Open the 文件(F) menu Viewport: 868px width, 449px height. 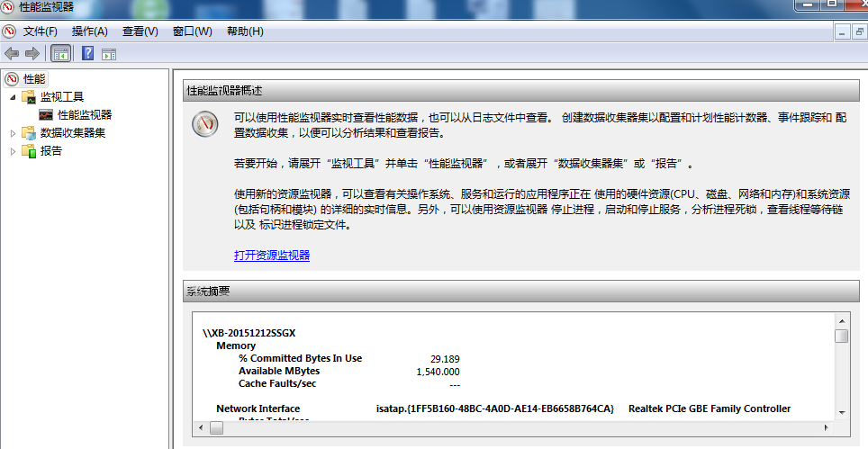[40, 31]
